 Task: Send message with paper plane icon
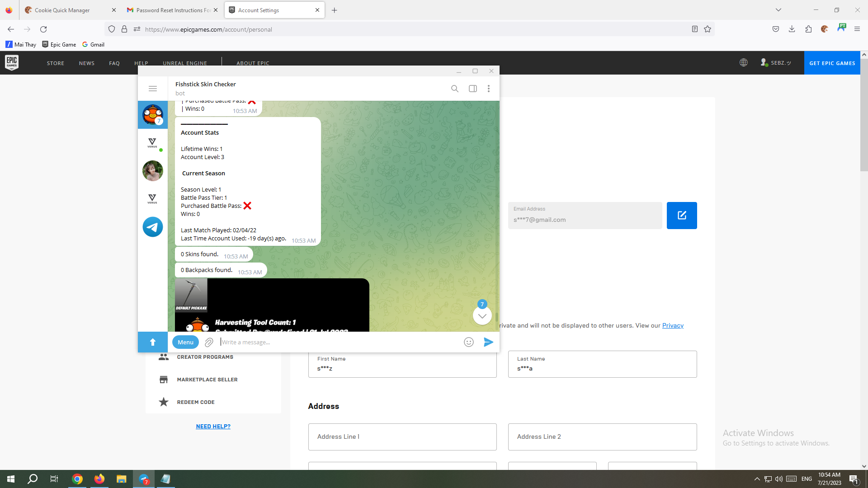click(x=488, y=342)
